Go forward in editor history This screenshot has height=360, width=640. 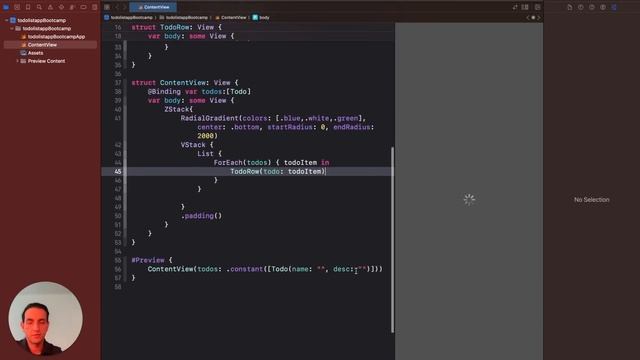pos(124,7)
